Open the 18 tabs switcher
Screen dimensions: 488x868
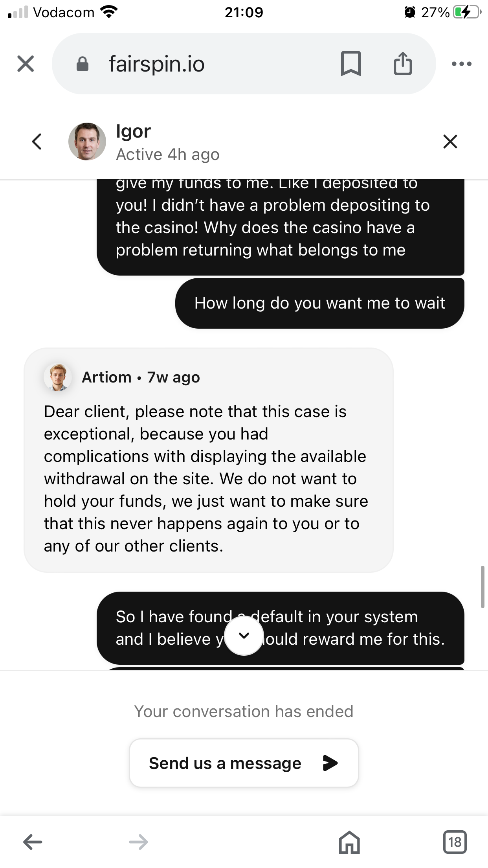click(x=455, y=842)
